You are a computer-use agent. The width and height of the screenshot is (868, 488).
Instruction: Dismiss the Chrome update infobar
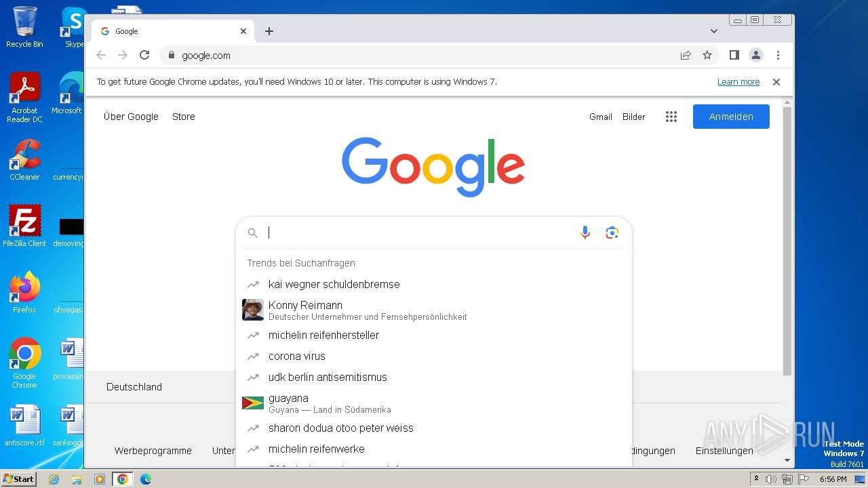click(776, 82)
